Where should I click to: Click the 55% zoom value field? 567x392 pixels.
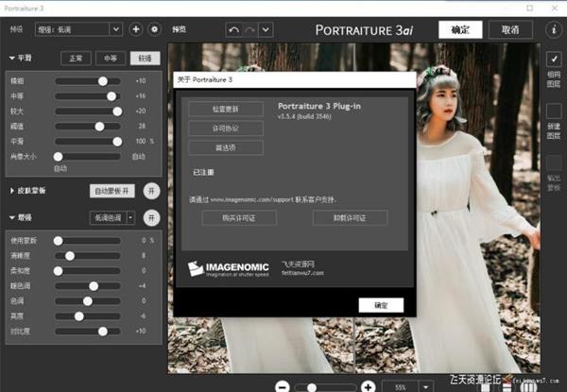[x=401, y=387]
